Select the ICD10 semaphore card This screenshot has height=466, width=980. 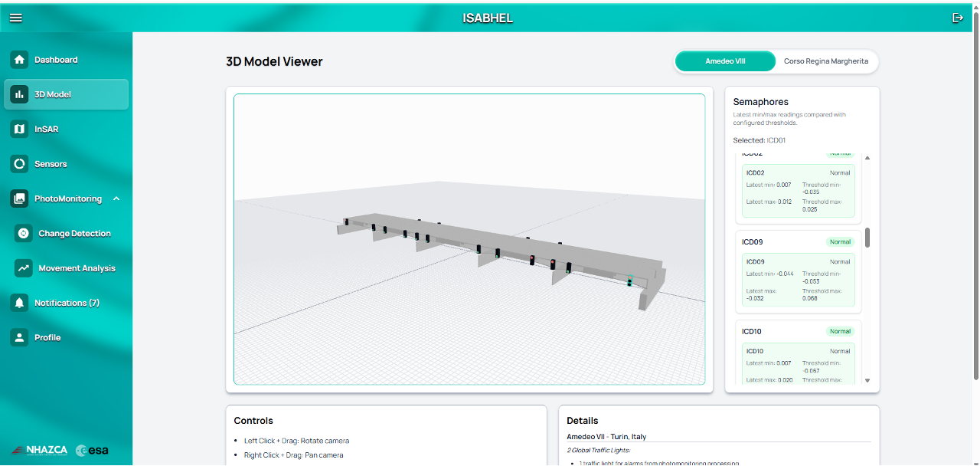798,353
